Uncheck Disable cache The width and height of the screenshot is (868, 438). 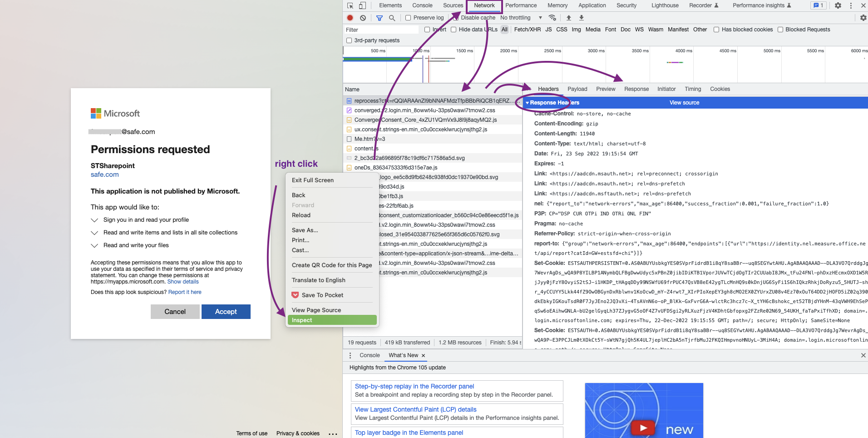457,17
